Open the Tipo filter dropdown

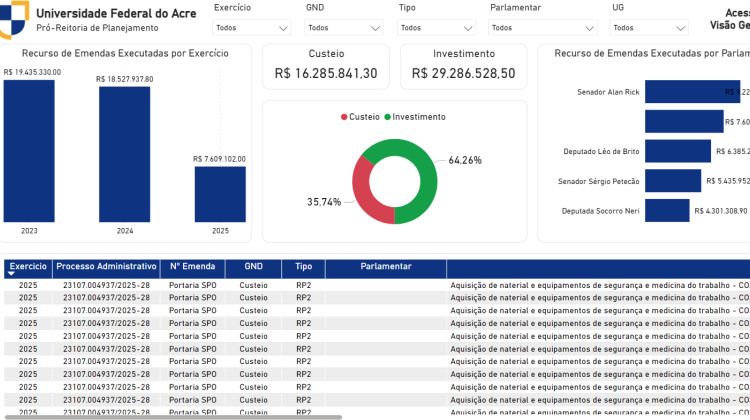click(x=436, y=29)
